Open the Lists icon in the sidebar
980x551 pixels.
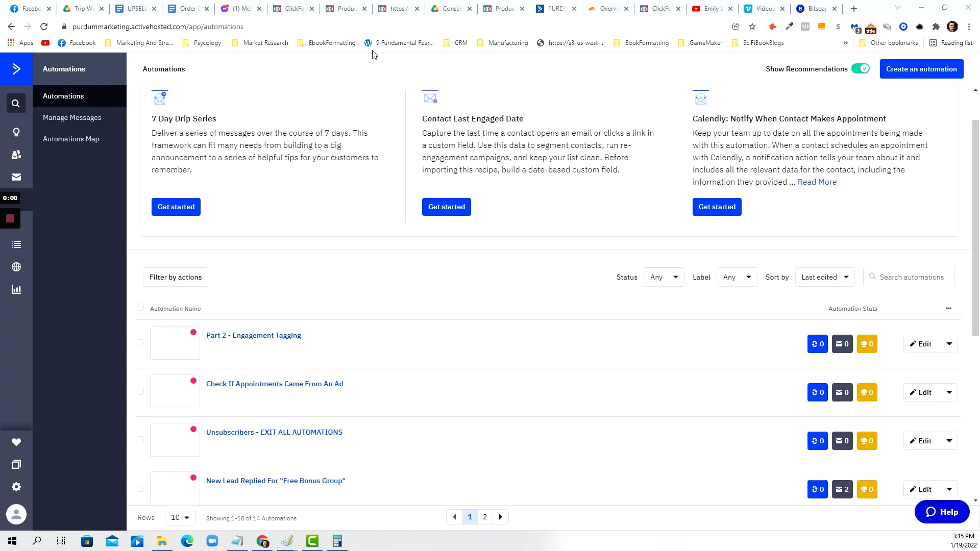[x=16, y=244]
